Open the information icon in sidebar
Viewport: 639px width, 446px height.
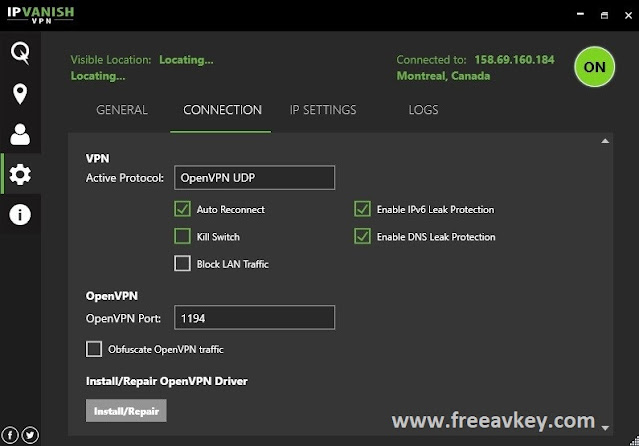[x=20, y=214]
